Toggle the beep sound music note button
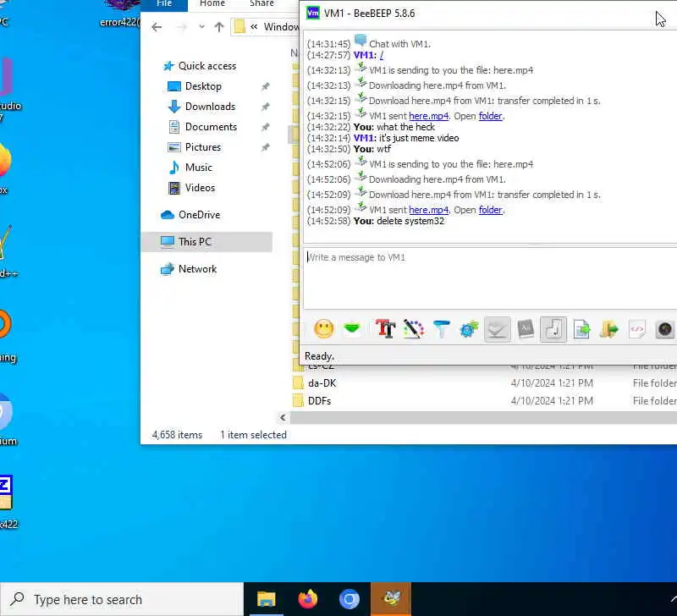Image resolution: width=677 pixels, height=616 pixels. (553, 330)
